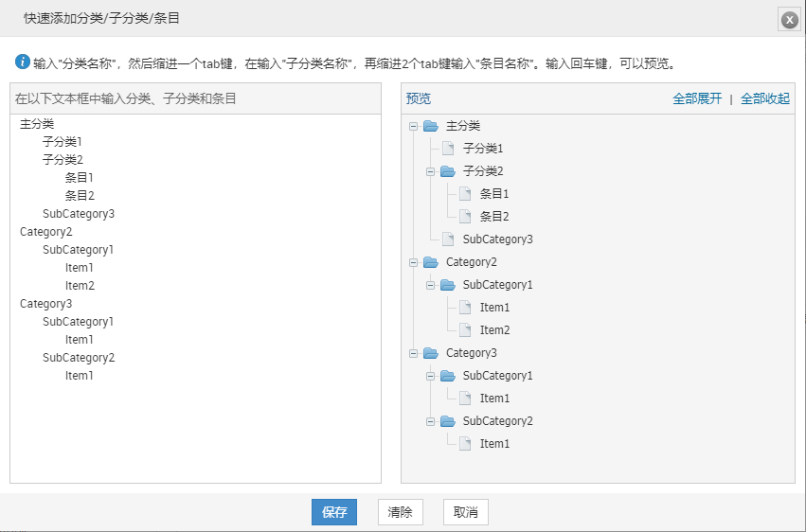806x532 pixels.
Task: Click the document icon beside 子分类1
Action: 448,149
